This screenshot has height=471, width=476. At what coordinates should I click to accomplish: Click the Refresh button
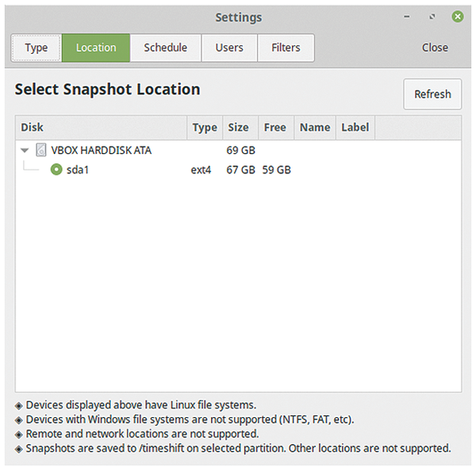click(432, 94)
